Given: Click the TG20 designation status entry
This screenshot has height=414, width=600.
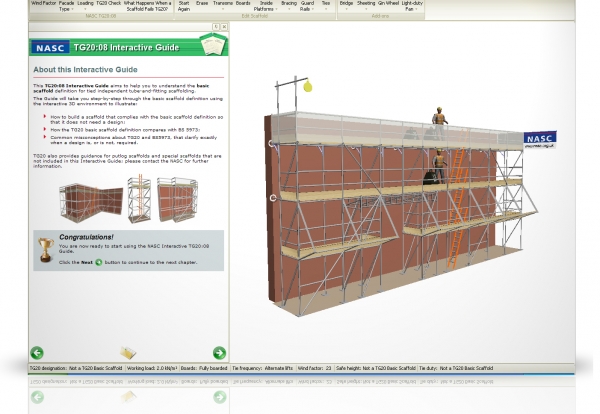Looking at the screenshot, I should 76,368.
